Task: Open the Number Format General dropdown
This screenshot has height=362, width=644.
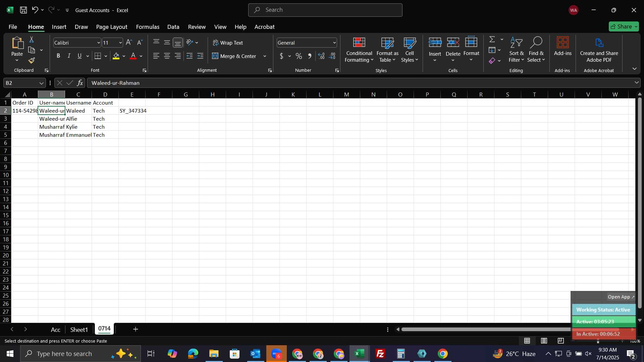Action: click(x=334, y=43)
